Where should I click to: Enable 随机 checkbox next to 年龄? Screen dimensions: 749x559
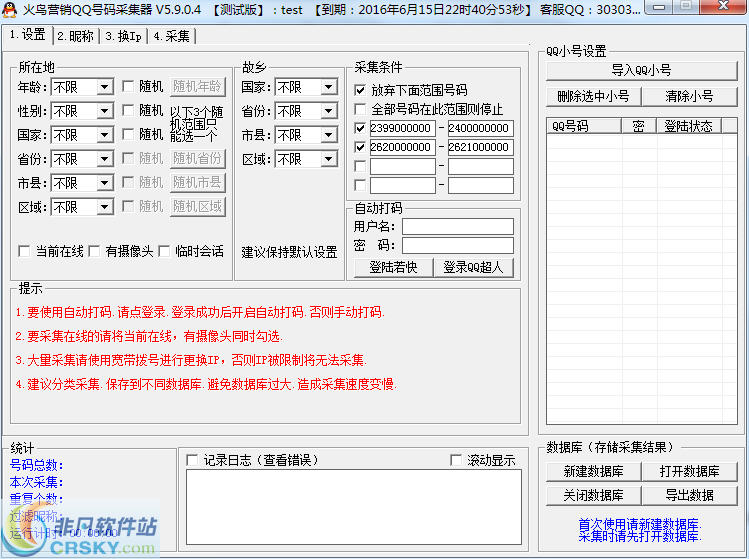pyautogui.click(x=128, y=86)
